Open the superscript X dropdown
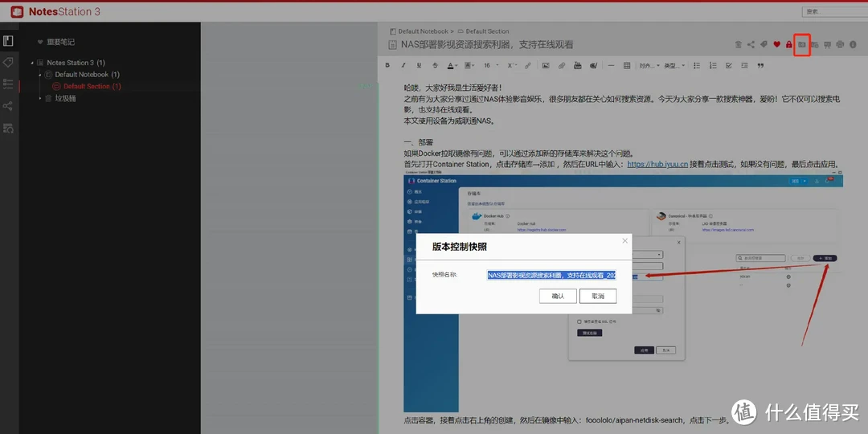Viewport: 868px width, 434px height. [513, 65]
